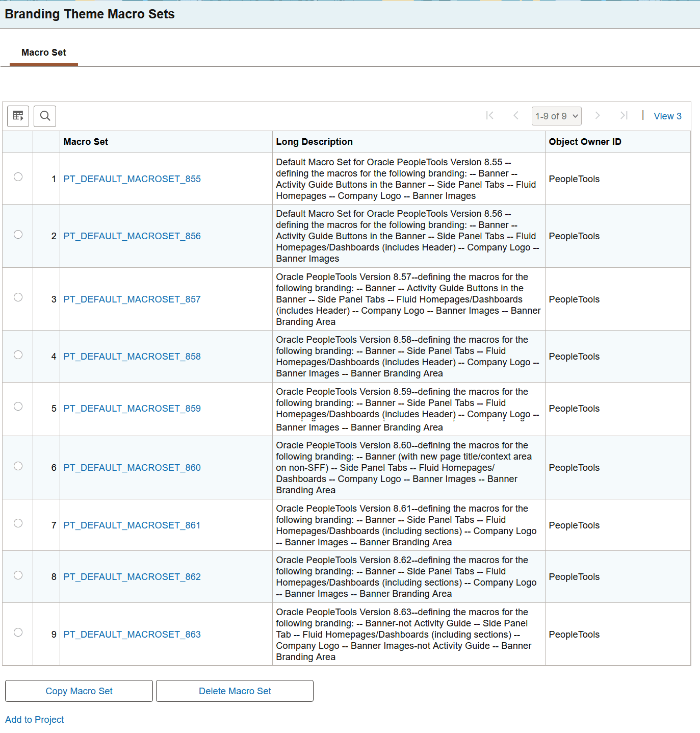Viewport: 700px width, 733px height.
Task: Select radio button for PT_DEFAULT_MACROSET_861
Action: click(18, 523)
